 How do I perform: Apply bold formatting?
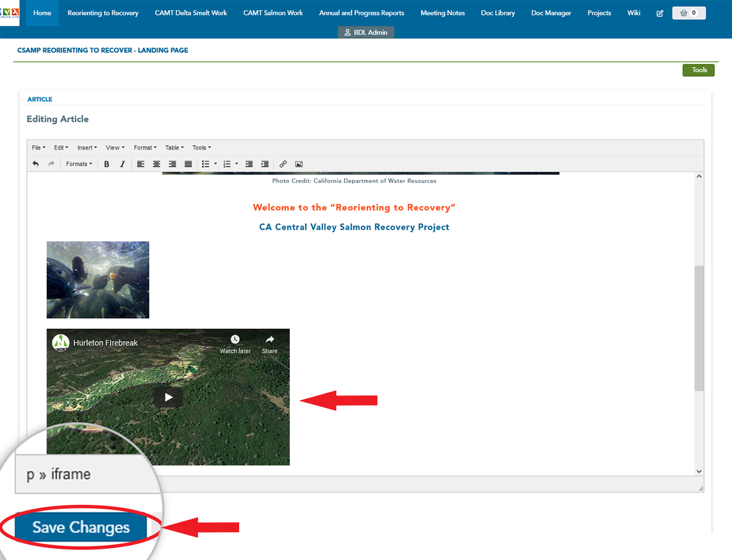[x=106, y=164]
